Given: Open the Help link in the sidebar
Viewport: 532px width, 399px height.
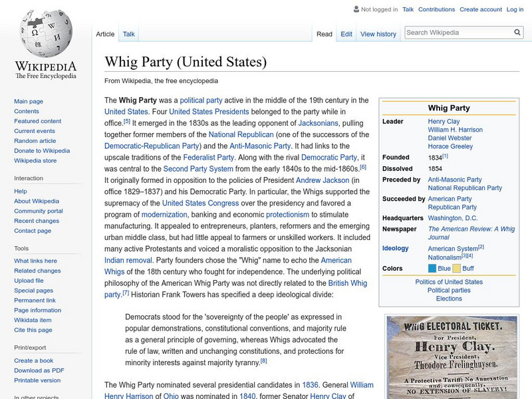Looking at the screenshot, I should tap(21, 191).
